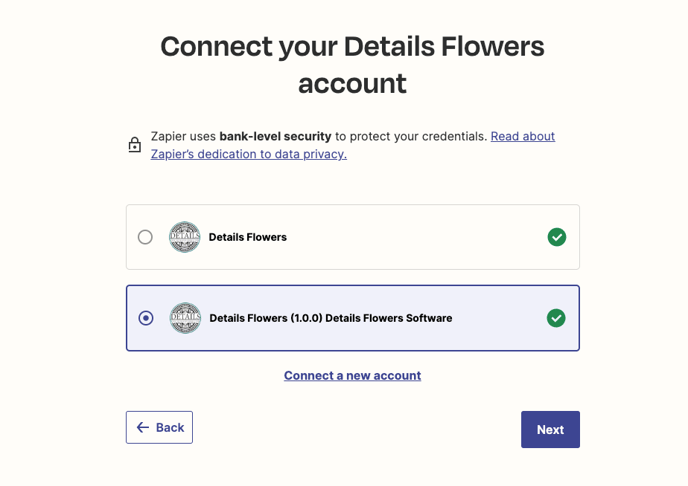Click the Details Flowers logo in first card
This screenshot has height=486, width=688.
[185, 237]
